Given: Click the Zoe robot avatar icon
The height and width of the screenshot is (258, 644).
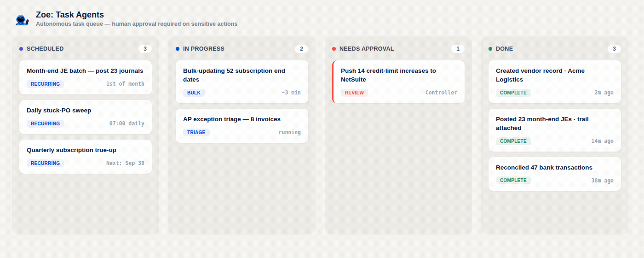Looking at the screenshot, I should (x=22, y=19).
